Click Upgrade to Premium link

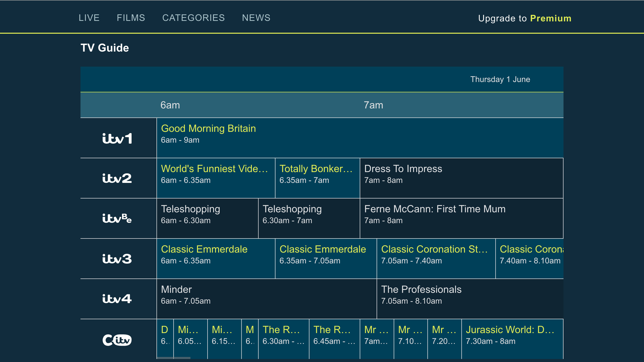525,18
